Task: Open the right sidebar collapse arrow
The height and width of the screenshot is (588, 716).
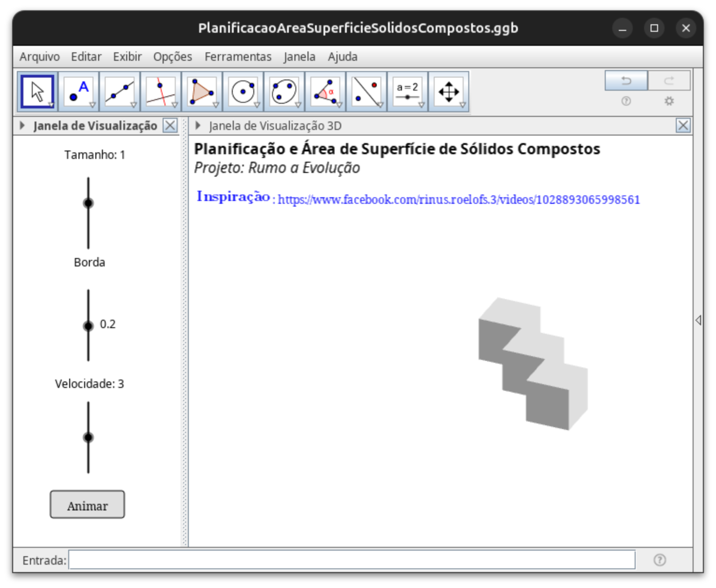Action: 698,320
